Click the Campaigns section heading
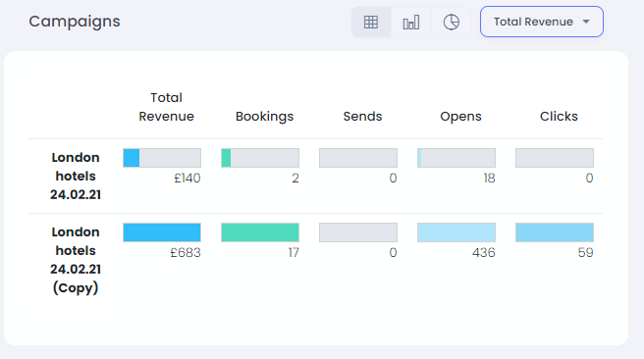Screen dimensions: 644x359 click(x=75, y=22)
